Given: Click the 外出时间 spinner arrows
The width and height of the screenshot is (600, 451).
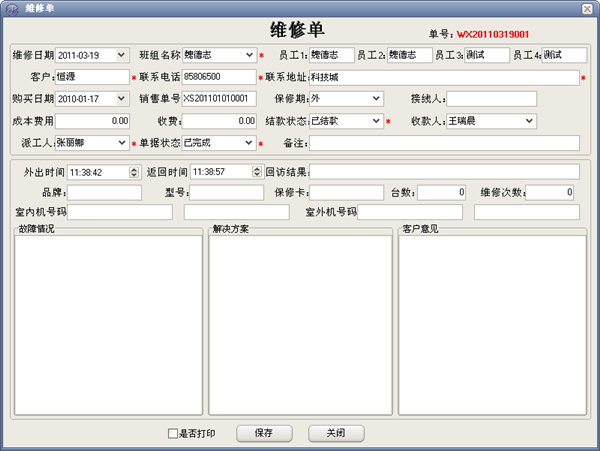Looking at the screenshot, I should (x=134, y=172).
